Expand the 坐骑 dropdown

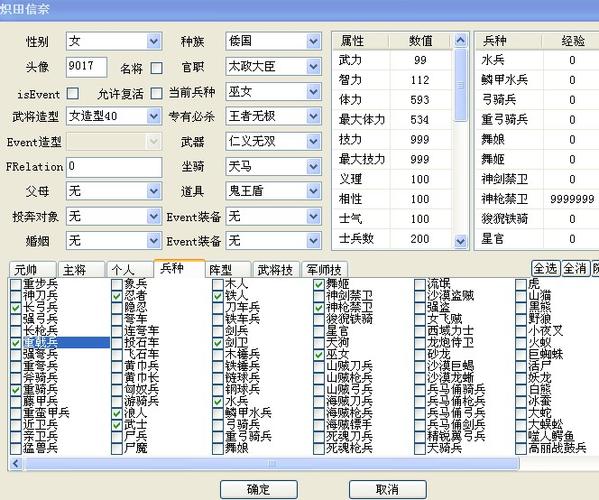coord(313,167)
